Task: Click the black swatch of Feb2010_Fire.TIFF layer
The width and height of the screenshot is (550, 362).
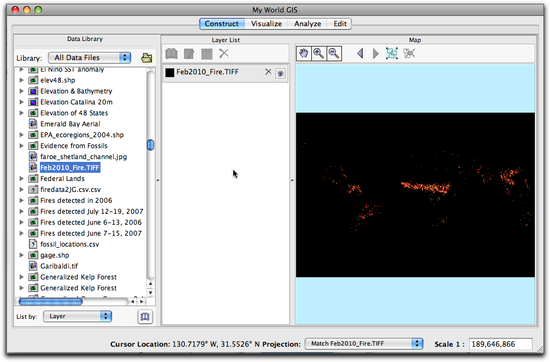Action: (170, 72)
